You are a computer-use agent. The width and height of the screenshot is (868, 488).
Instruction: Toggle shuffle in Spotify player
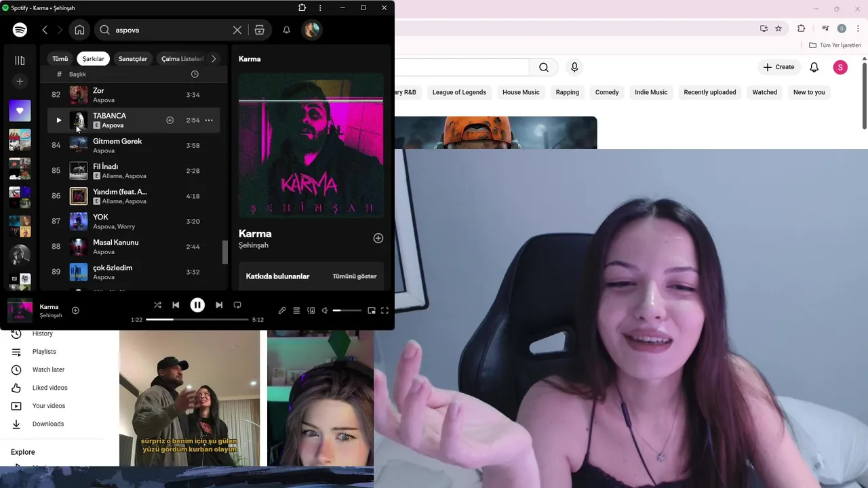157,305
